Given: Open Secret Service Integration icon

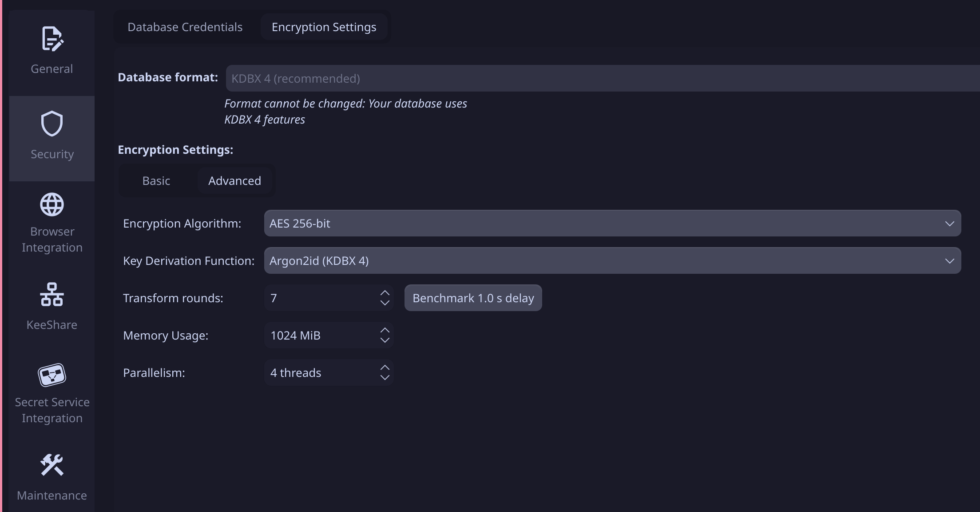Looking at the screenshot, I should (x=52, y=376).
